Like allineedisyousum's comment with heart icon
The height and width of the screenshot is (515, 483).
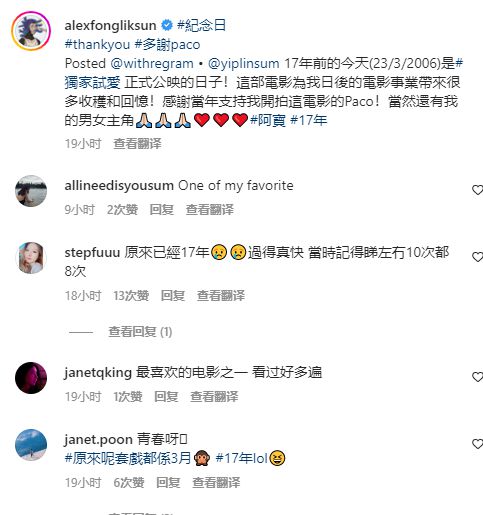point(478,190)
